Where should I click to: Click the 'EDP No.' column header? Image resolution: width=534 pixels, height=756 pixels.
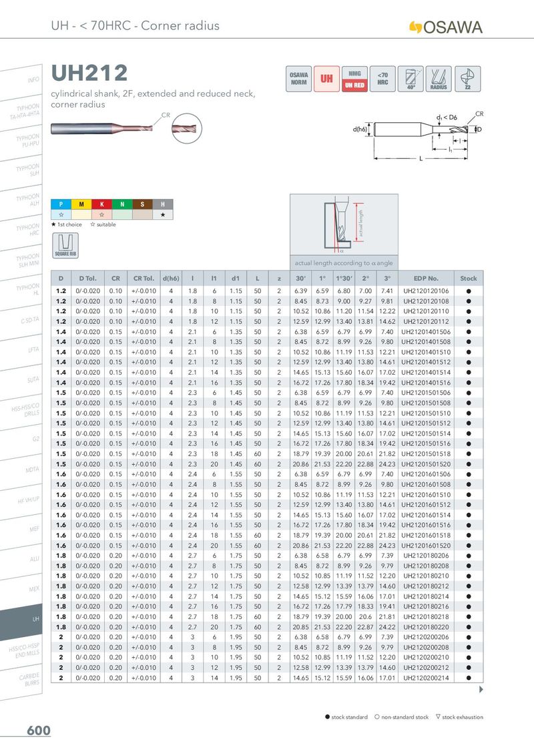[426, 278]
